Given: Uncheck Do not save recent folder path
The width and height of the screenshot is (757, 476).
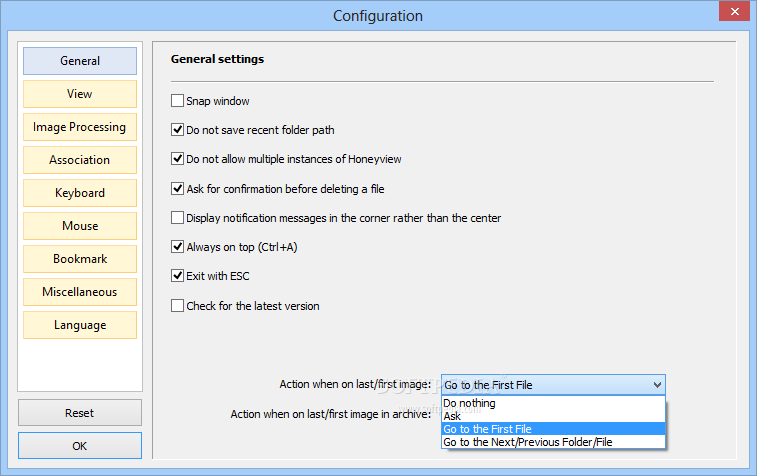Looking at the screenshot, I should (177, 130).
